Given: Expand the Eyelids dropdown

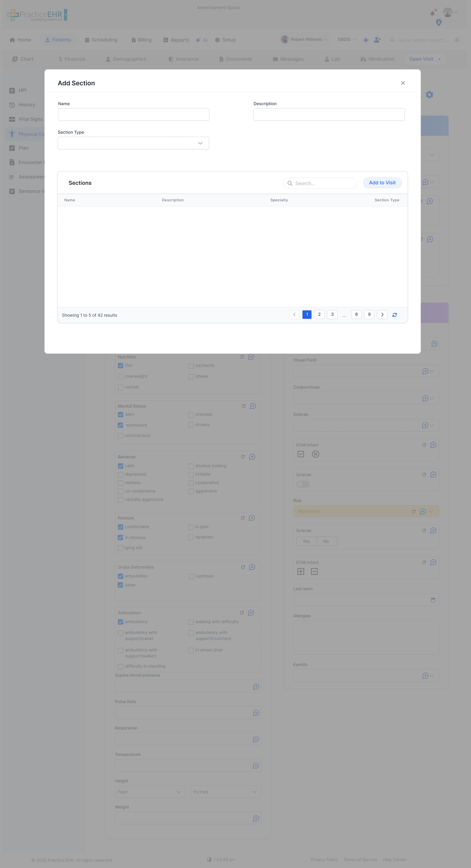Looking at the screenshot, I should tap(432, 676).
